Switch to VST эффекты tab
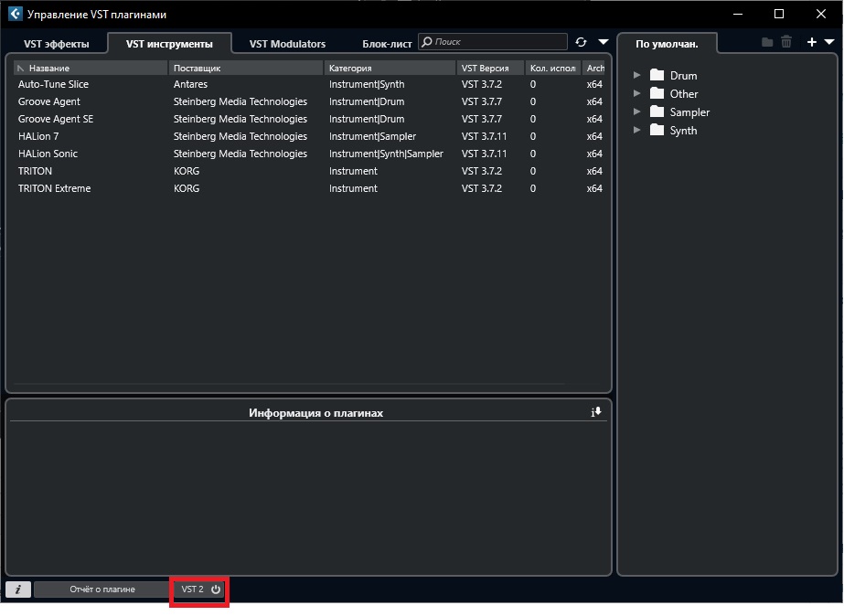The height and width of the screenshot is (616, 844). 57,44
